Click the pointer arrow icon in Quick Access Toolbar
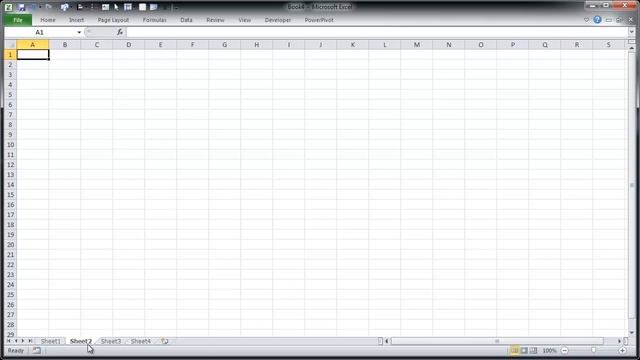 click(x=116, y=7)
